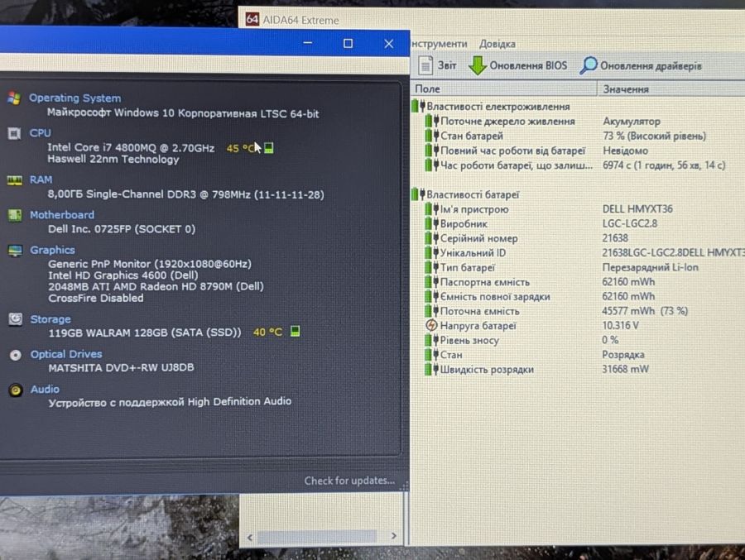Open the Motherboard section link

pos(62,215)
